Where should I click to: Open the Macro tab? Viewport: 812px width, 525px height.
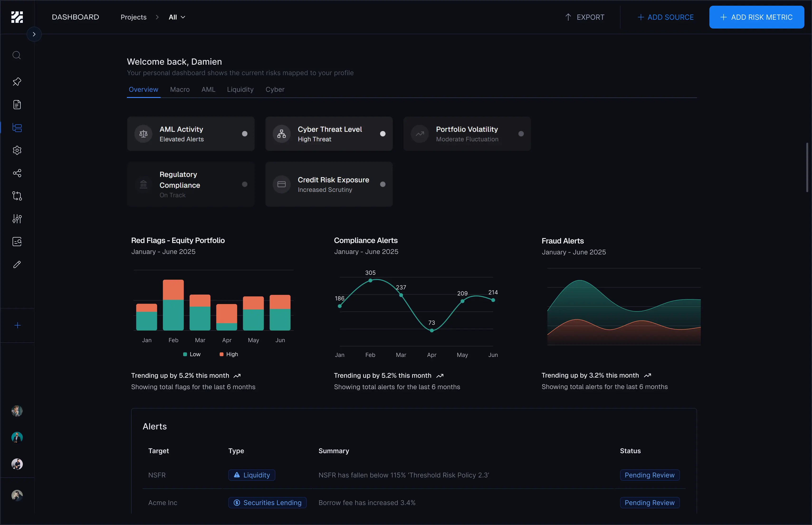click(x=180, y=89)
